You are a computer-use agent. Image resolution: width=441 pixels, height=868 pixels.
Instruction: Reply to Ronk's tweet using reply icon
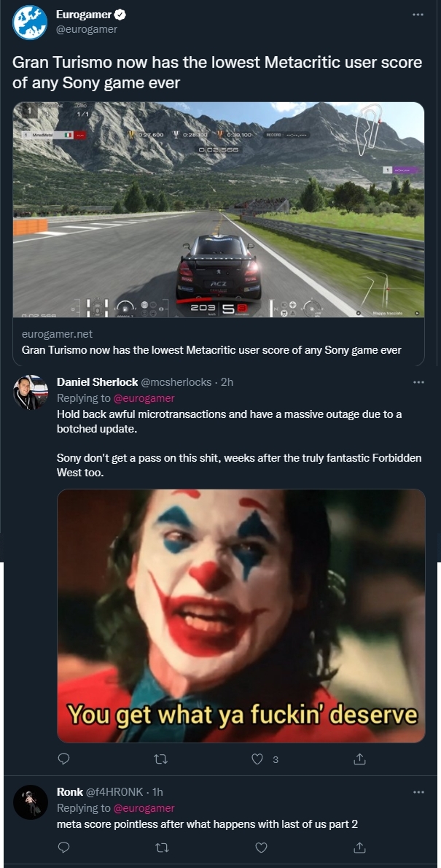pos(63,848)
